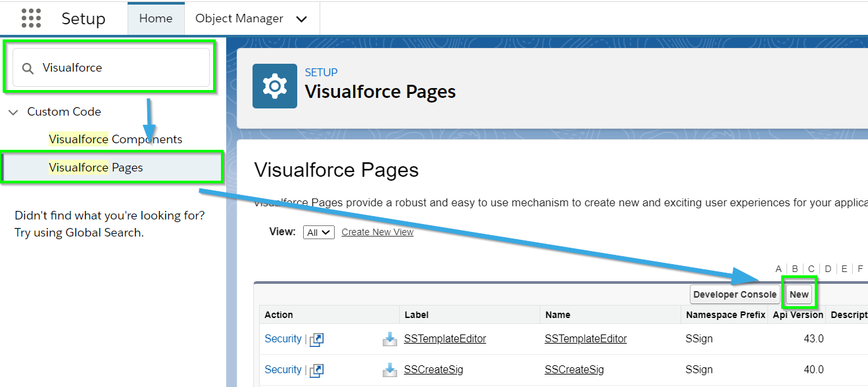Click the Setup app name in the top bar
This screenshot has width=868, height=387.
coord(84,19)
